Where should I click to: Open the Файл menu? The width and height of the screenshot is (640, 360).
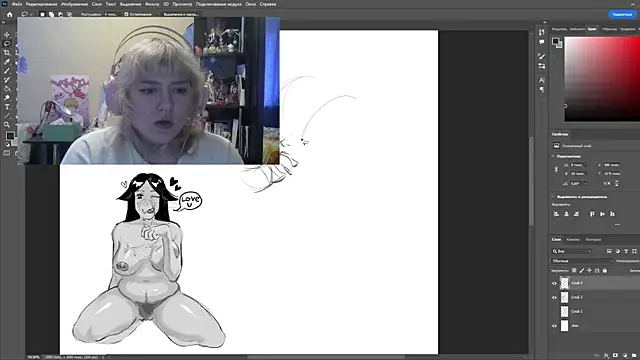tap(17, 4)
